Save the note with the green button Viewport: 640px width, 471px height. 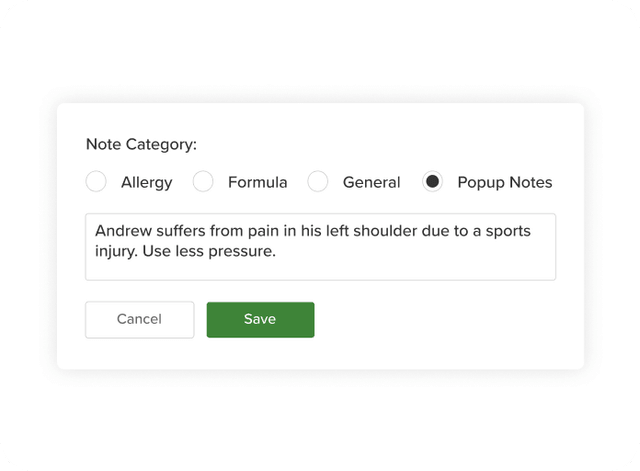(260, 319)
